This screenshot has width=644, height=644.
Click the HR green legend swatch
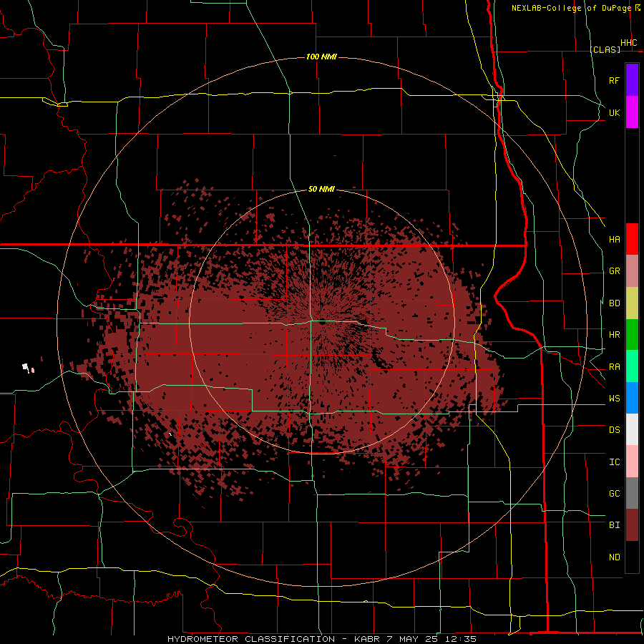tap(632, 335)
